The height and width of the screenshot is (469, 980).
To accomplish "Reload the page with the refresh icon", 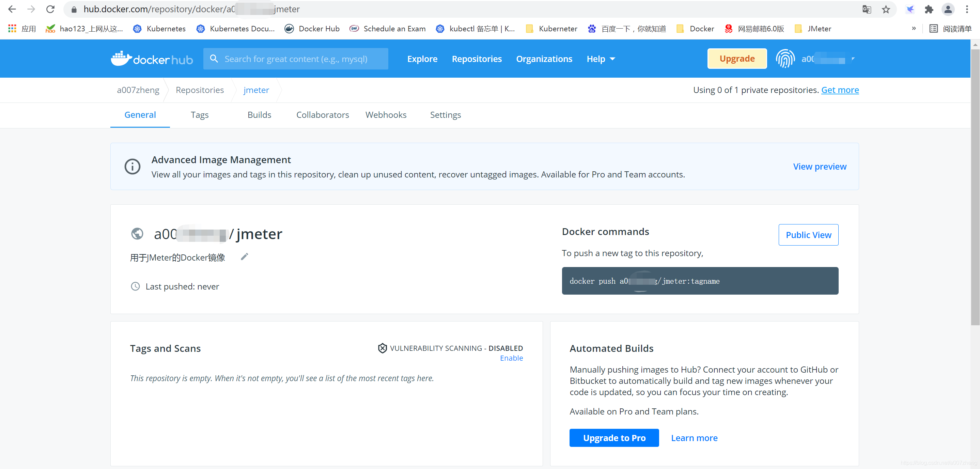I will (x=50, y=9).
